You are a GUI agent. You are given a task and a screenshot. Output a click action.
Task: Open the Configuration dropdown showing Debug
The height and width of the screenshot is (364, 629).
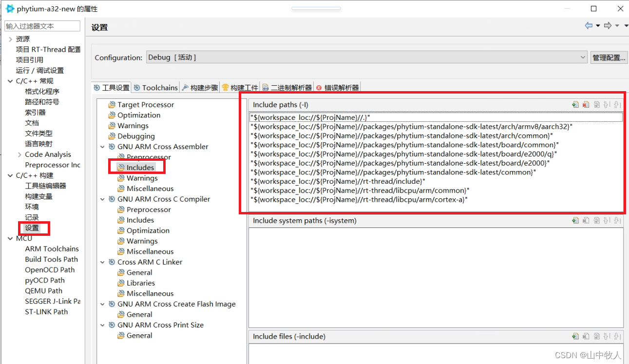(367, 57)
